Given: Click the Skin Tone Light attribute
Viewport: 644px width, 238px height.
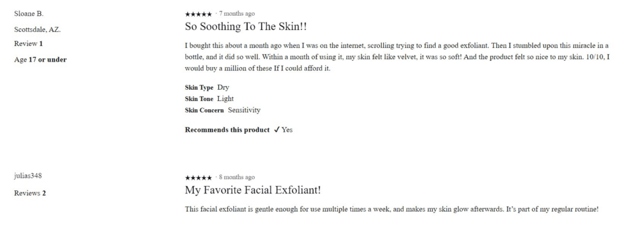Looking at the screenshot, I should pos(209,99).
